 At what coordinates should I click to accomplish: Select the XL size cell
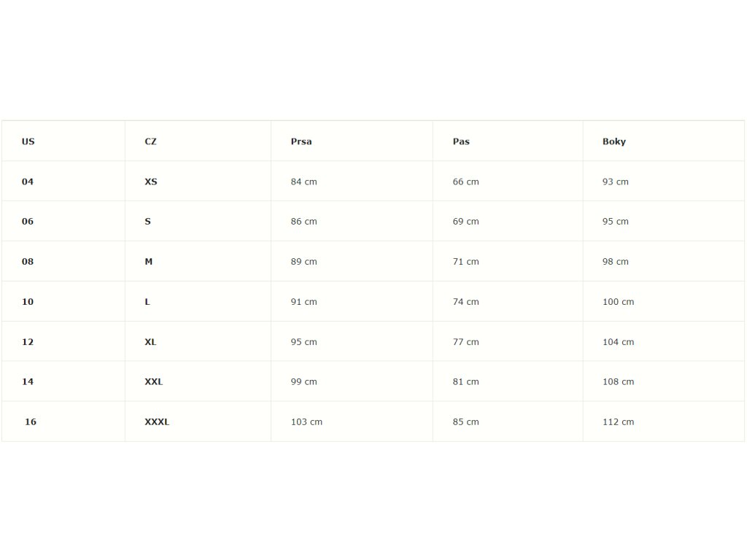pyautogui.click(x=151, y=342)
